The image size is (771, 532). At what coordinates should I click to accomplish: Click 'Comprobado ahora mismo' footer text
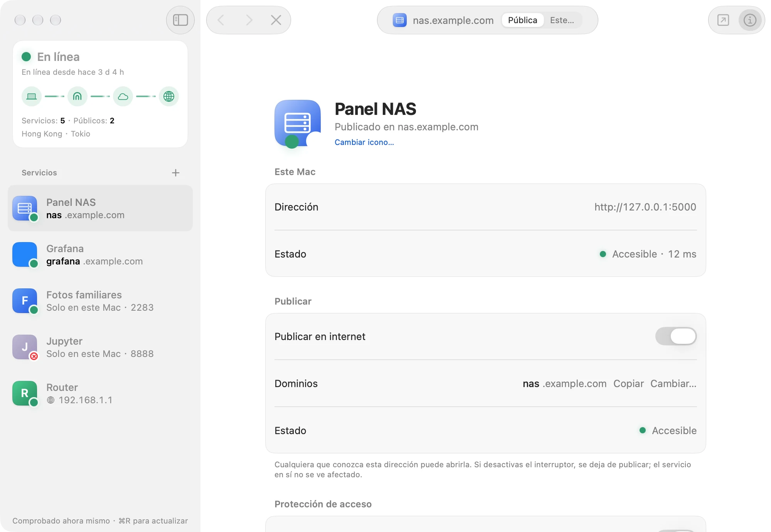click(x=61, y=520)
